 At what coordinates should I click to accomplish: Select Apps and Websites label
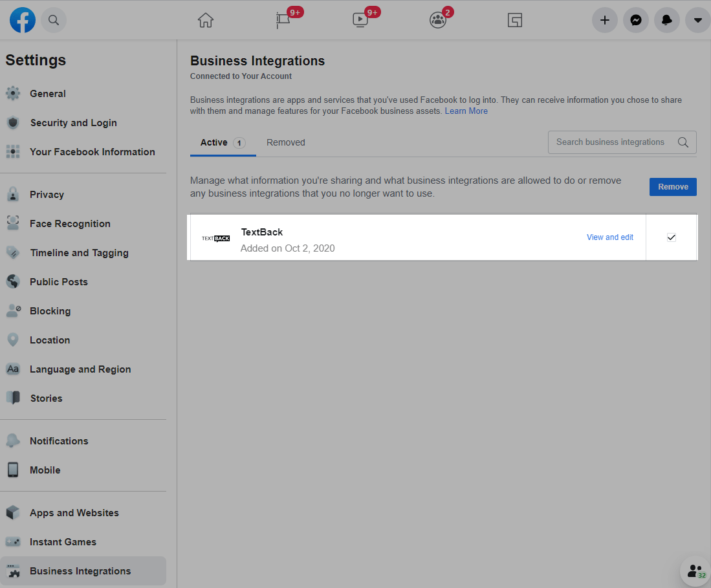[74, 513]
